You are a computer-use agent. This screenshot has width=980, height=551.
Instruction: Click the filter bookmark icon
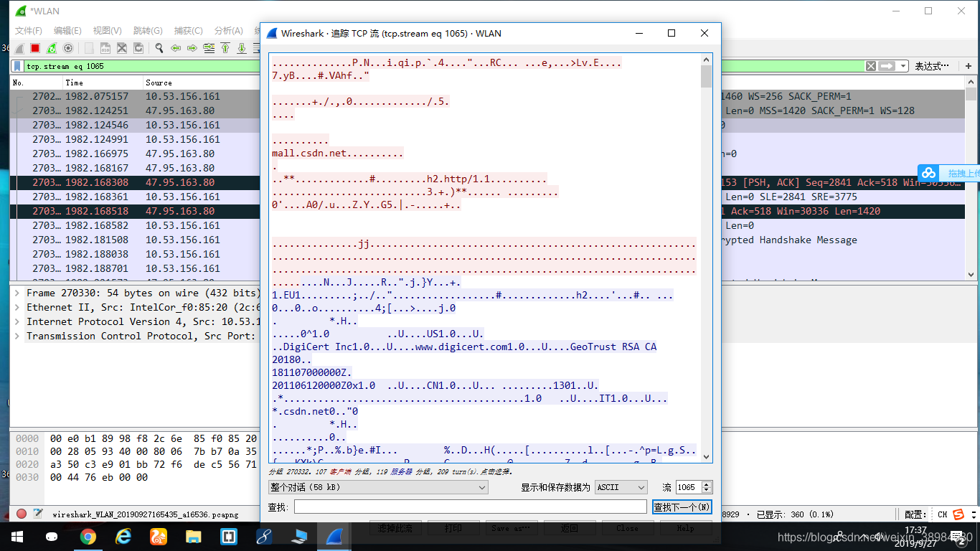pos(17,66)
